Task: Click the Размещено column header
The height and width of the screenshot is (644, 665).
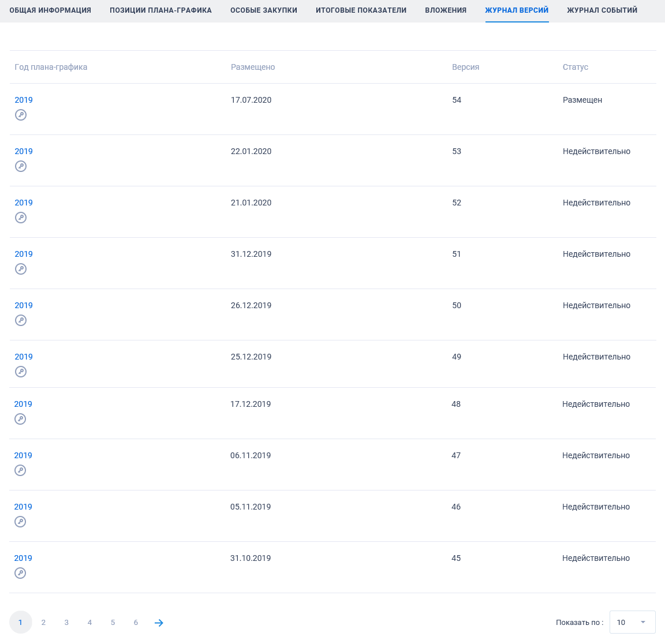Action: [253, 67]
